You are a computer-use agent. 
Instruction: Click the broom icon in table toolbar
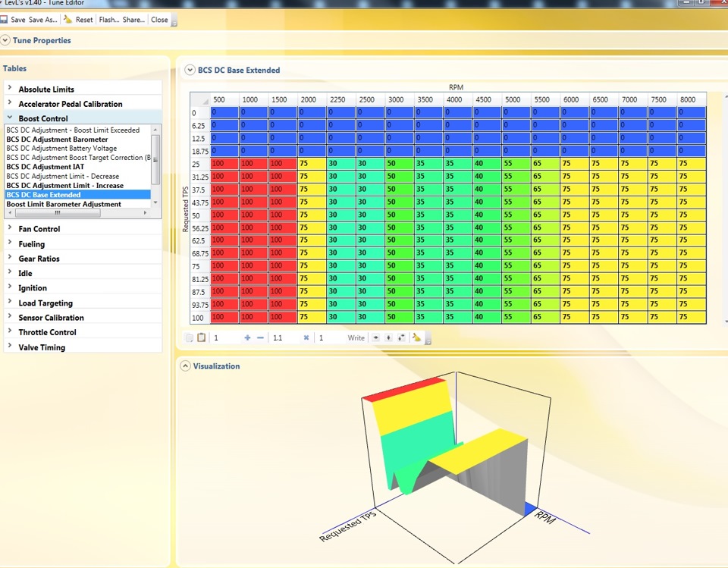416,337
